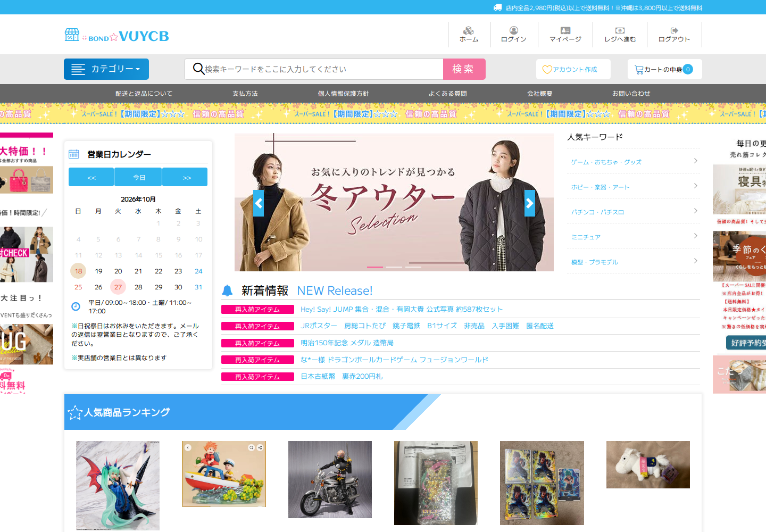The width and height of the screenshot is (766, 532).
Task: Expand chevron beside ホビー・楽器・アート
Action: pyautogui.click(x=695, y=186)
